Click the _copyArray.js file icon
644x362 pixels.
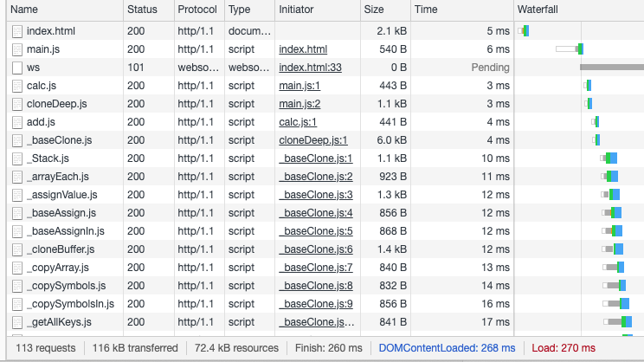[17, 268]
